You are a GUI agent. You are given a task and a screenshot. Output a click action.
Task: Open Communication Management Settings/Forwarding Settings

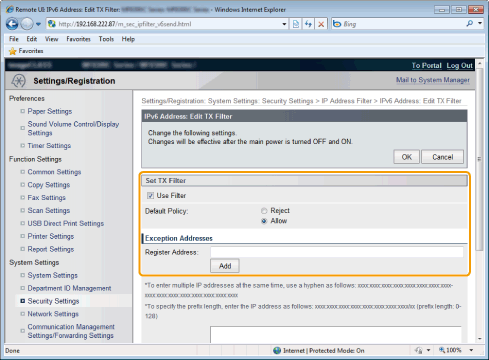click(x=71, y=331)
